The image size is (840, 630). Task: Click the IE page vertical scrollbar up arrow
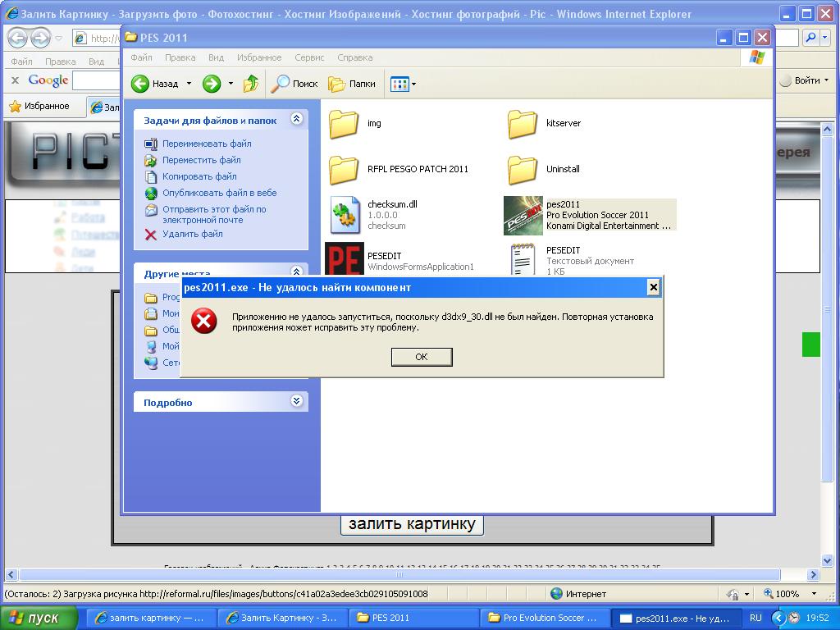(827, 129)
